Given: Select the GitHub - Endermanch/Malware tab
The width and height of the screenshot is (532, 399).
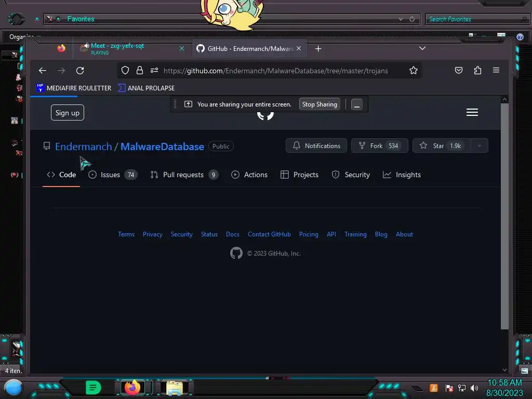Looking at the screenshot, I should coord(249,48).
